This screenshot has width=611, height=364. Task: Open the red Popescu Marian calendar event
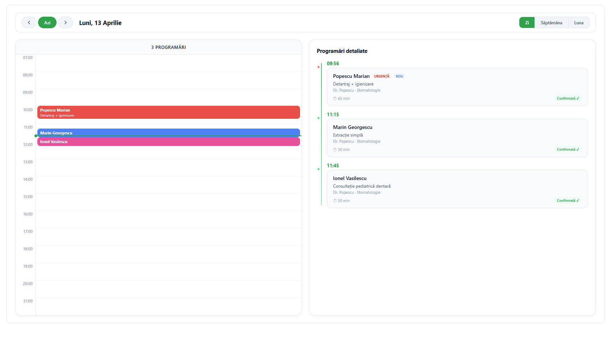169,112
